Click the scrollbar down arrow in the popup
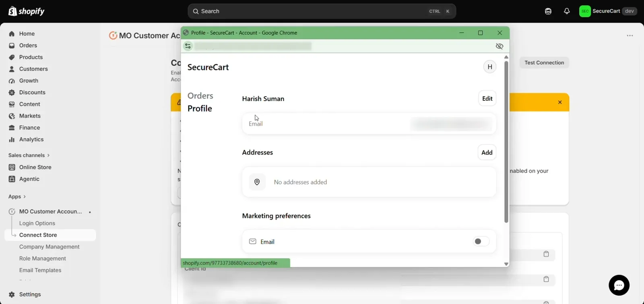 click(506, 264)
